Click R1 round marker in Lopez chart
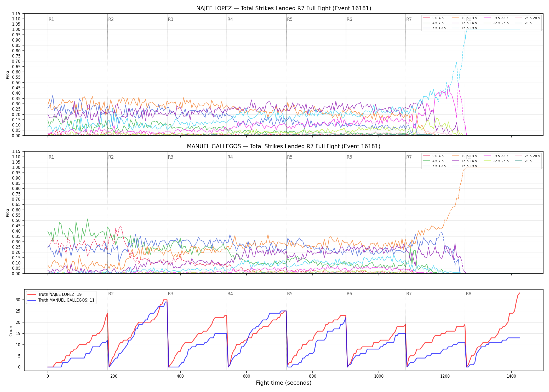The width and height of the screenshot is (549, 392). (51, 19)
